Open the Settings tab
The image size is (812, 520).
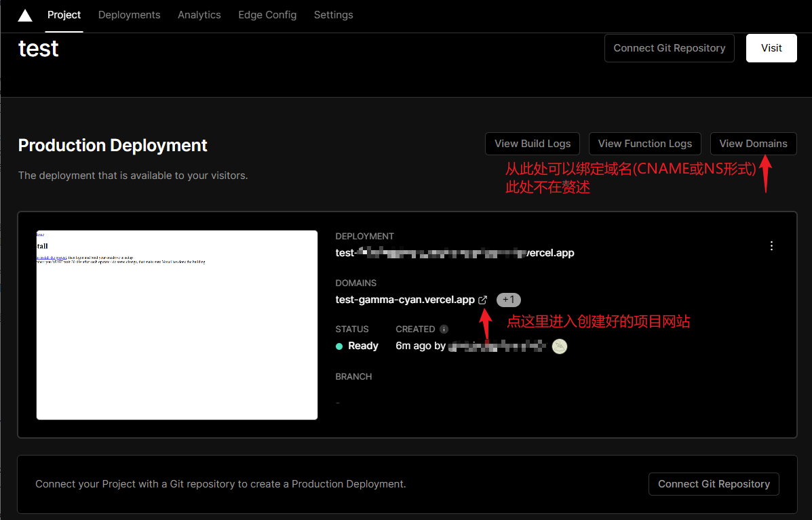pos(333,15)
